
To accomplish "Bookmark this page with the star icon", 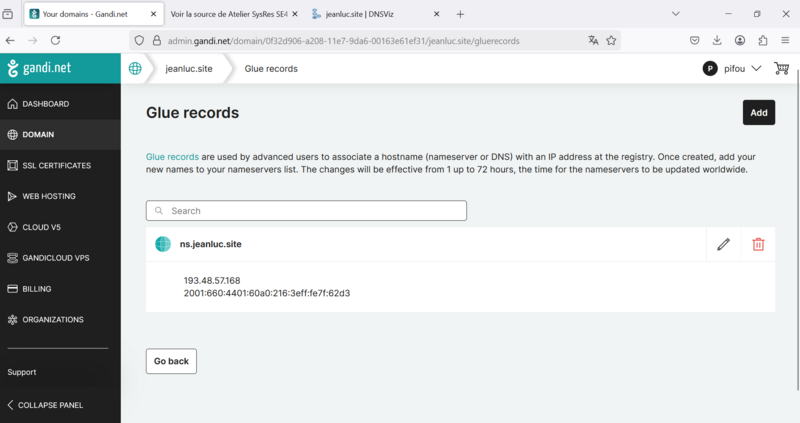I will click(611, 40).
